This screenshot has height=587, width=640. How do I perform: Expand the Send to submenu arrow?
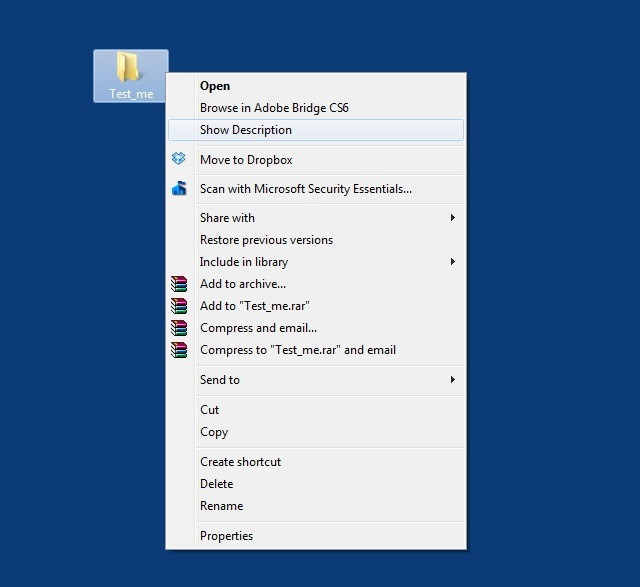click(x=453, y=380)
